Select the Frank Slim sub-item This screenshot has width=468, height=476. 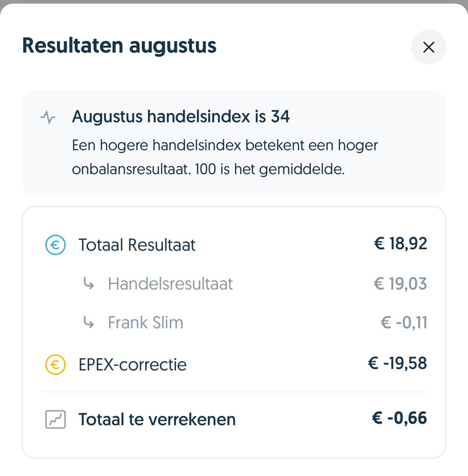pyautogui.click(x=145, y=323)
